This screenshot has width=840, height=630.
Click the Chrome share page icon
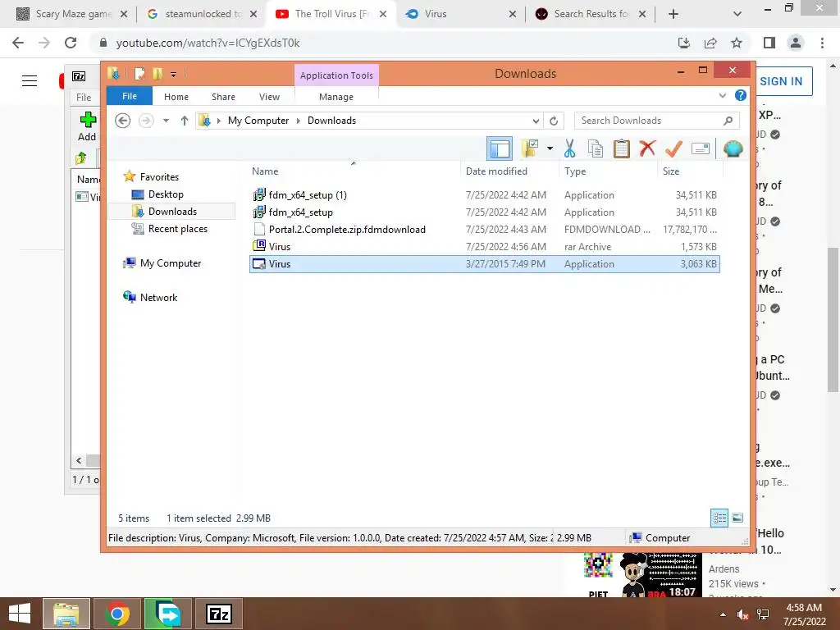point(710,43)
